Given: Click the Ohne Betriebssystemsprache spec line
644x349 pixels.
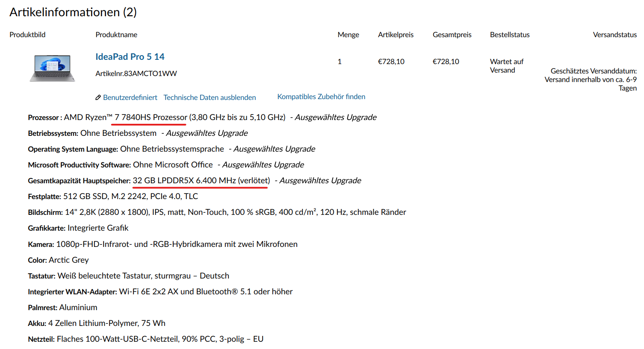Looking at the screenshot, I should click(171, 149).
